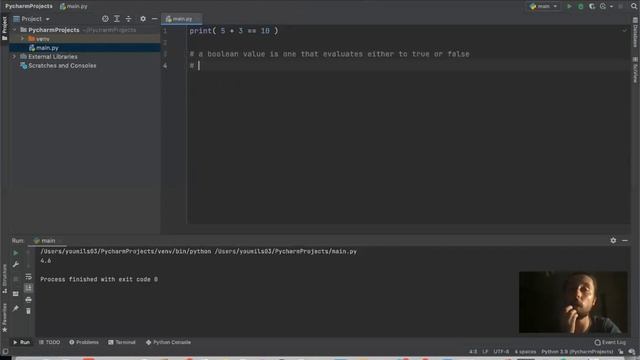Viewport: 640px width, 360px height.
Task: Change UTF-8 file encoding
Action: point(501,352)
